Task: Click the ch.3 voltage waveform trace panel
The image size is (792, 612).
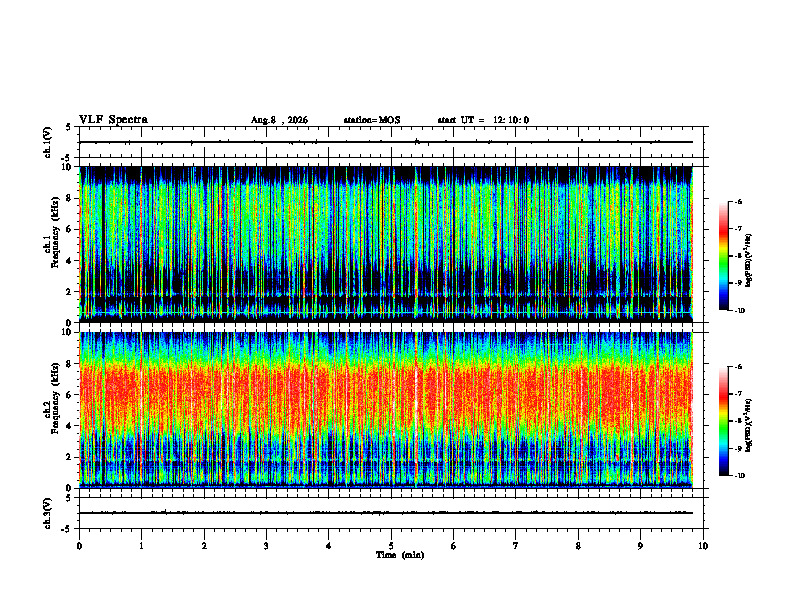Action: 391,513
